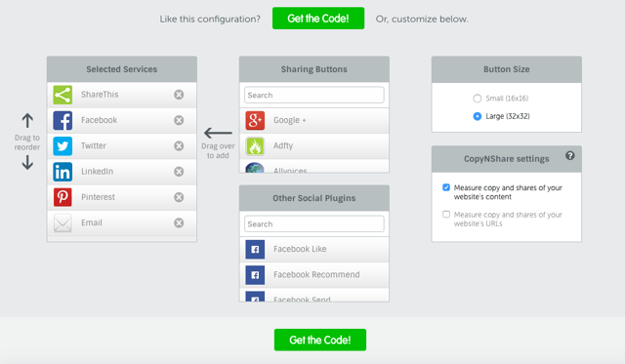
Task: Click the bottom Get the Code! button
Action: tap(320, 340)
